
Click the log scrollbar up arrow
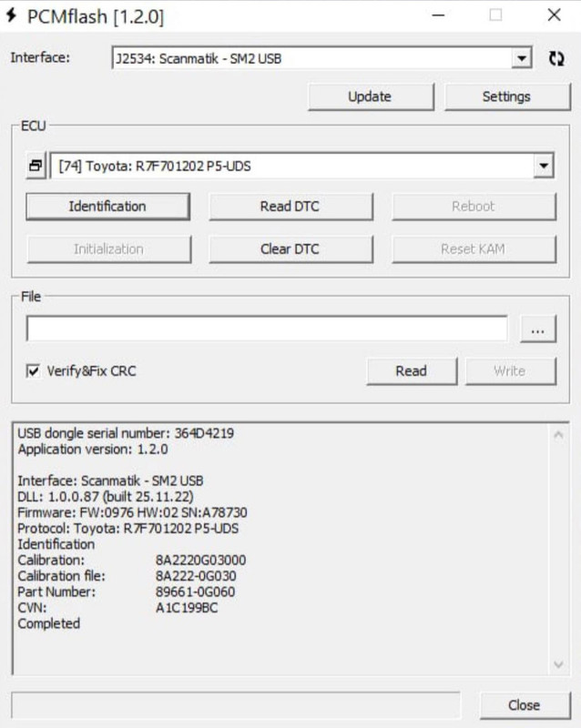pyautogui.click(x=558, y=435)
